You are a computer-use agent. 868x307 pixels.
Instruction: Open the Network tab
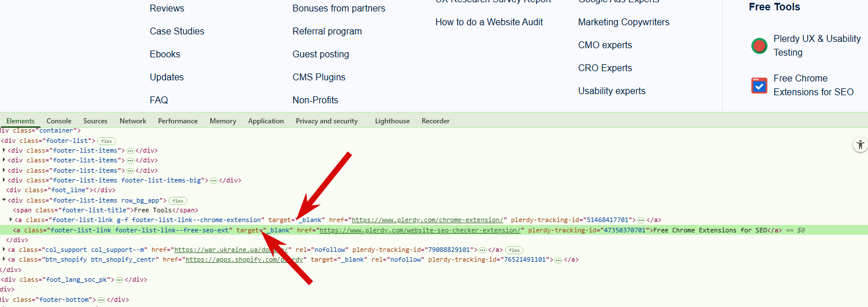(x=133, y=121)
